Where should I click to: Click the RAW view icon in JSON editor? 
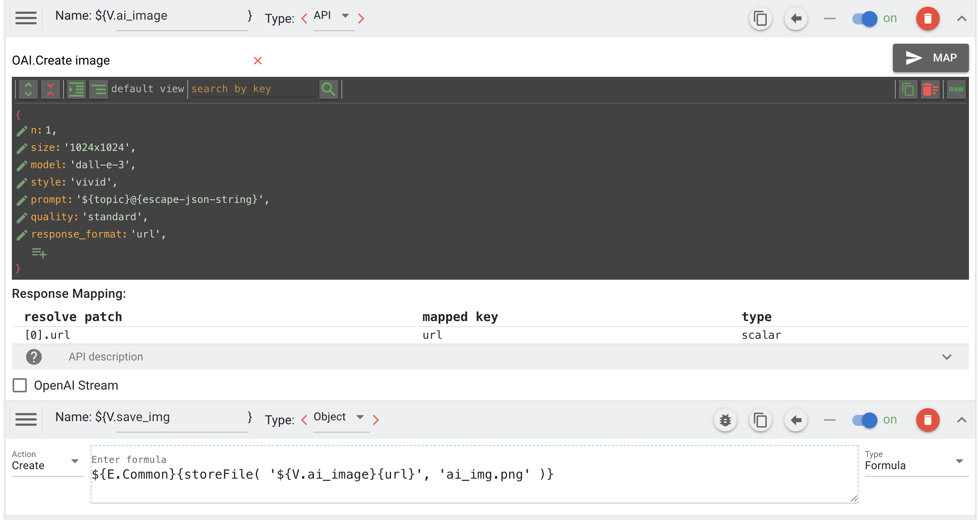[x=956, y=89]
